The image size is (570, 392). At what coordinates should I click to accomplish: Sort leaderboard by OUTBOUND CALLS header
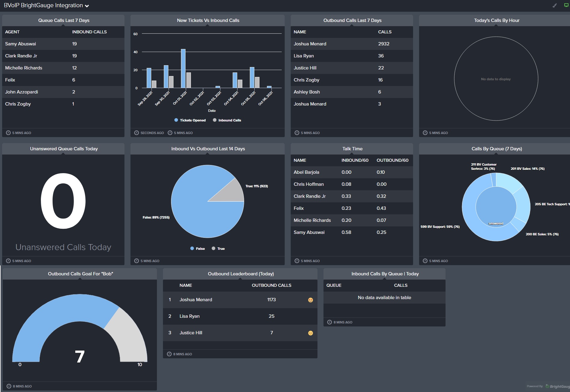click(x=271, y=285)
